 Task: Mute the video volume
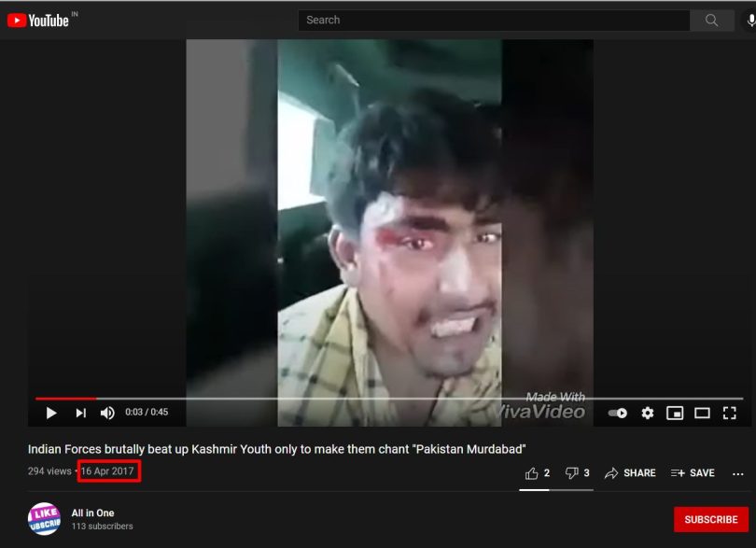tap(107, 413)
